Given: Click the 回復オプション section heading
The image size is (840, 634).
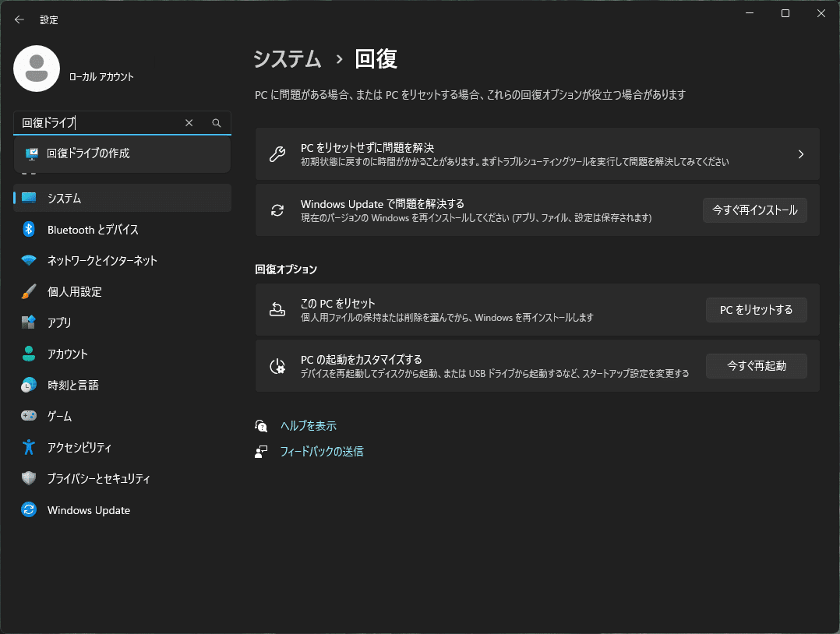Looking at the screenshot, I should click(x=286, y=269).
